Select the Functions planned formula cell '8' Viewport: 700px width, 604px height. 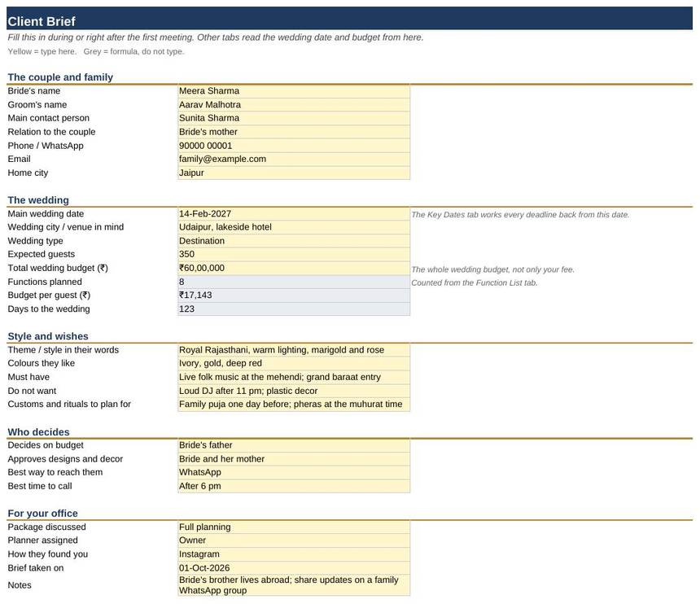pyautogui.click(x=294, y=282)
